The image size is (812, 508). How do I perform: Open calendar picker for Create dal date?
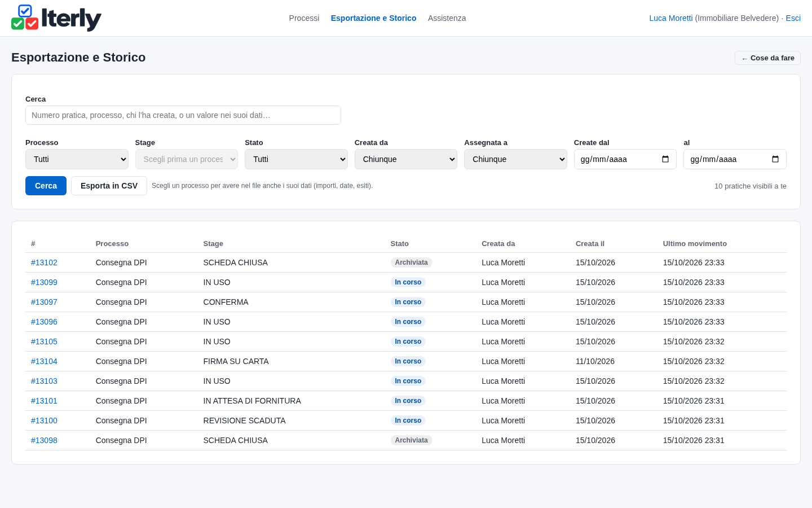pos(665,159)
